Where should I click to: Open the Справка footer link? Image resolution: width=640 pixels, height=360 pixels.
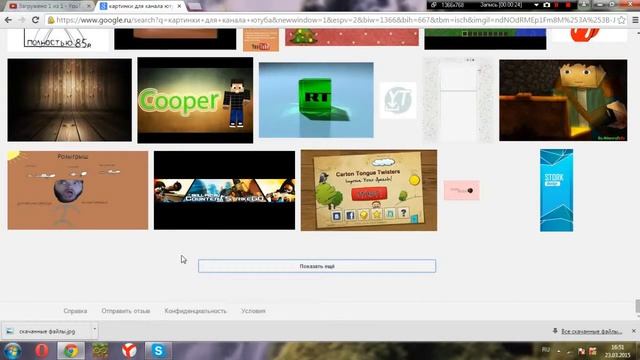click(x=75, y=311)
